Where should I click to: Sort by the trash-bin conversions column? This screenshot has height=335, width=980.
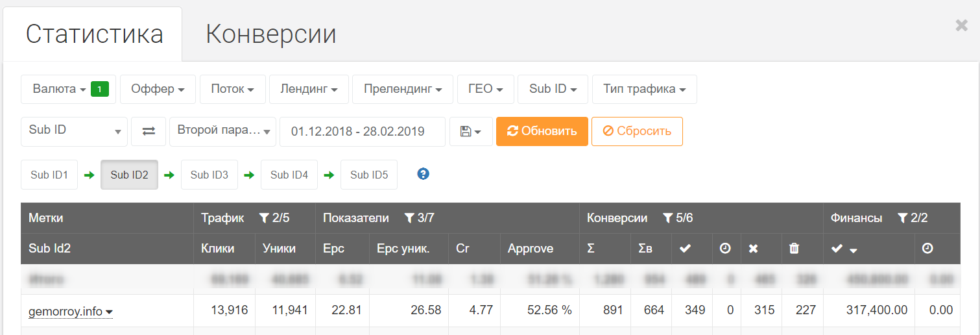click(x=794, y=249)
